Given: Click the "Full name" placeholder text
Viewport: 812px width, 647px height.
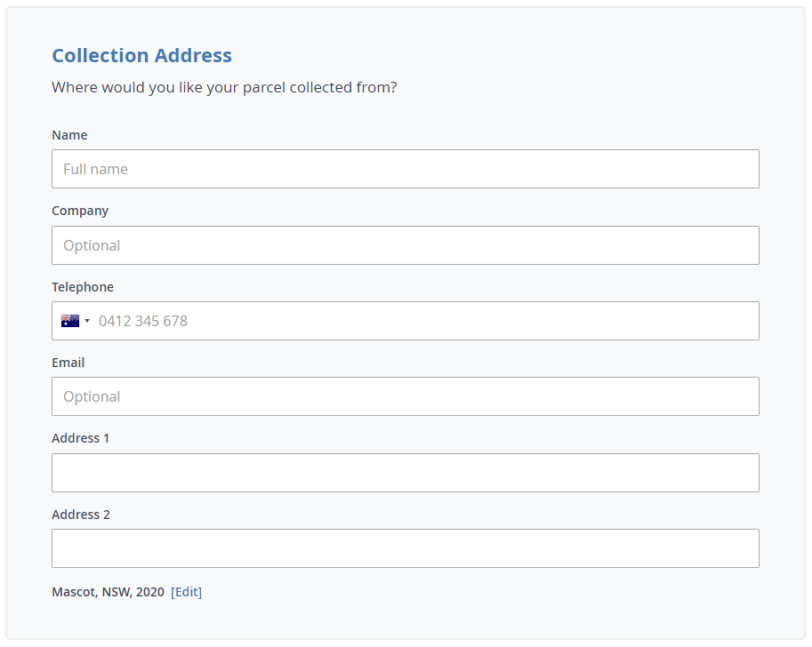Looking at the screenshot, I should [x=95, y=169].
